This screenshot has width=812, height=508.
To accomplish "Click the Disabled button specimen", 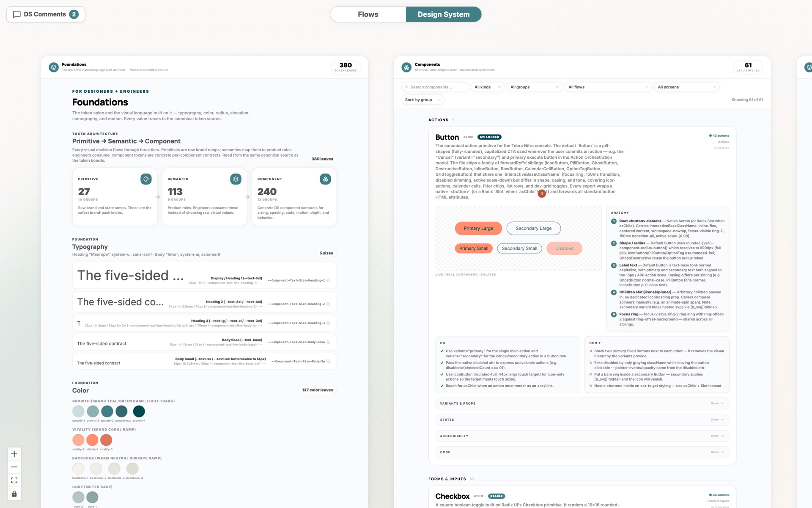I will 564,248.
